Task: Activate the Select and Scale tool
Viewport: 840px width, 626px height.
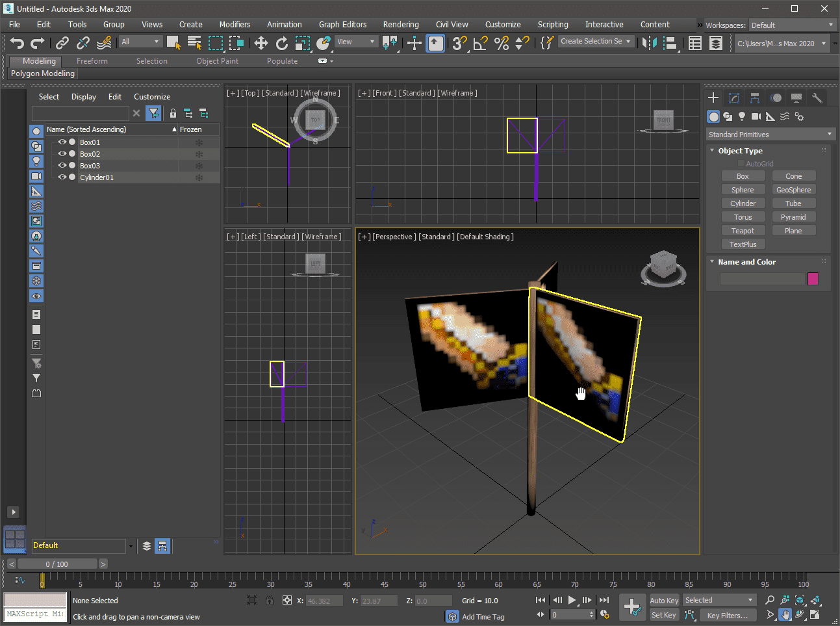Action: point(302,43)
